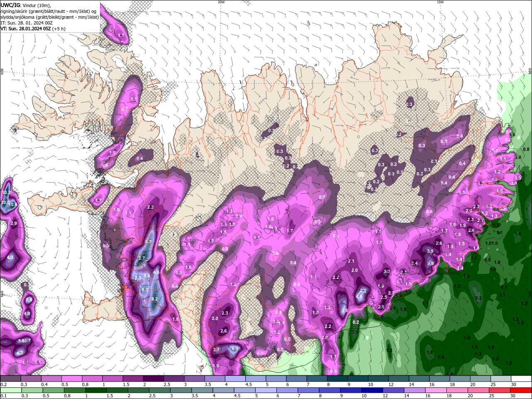The image size is (532, 399).
Task: Click the '5.4' precipitation value on the map
Action: point(147,276)
